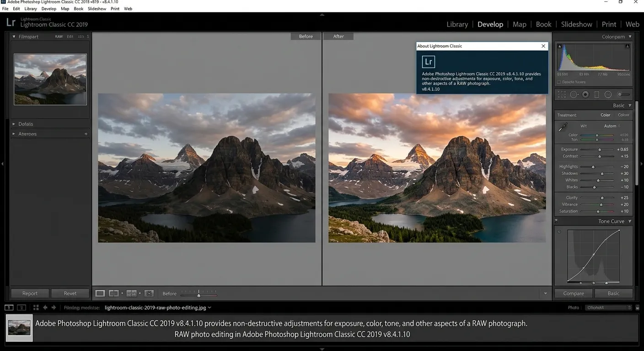Click the Compare button

574,293
